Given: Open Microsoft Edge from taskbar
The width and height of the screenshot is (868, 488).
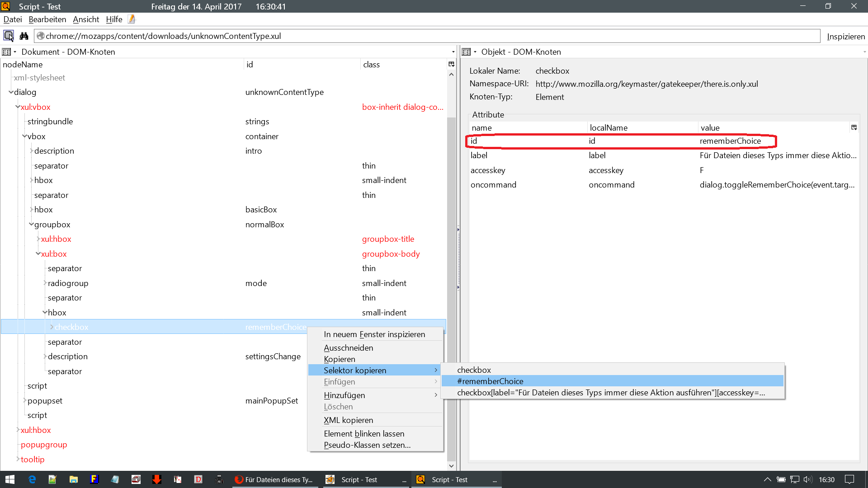Looking at the screenshot, I should coord(32,479).
